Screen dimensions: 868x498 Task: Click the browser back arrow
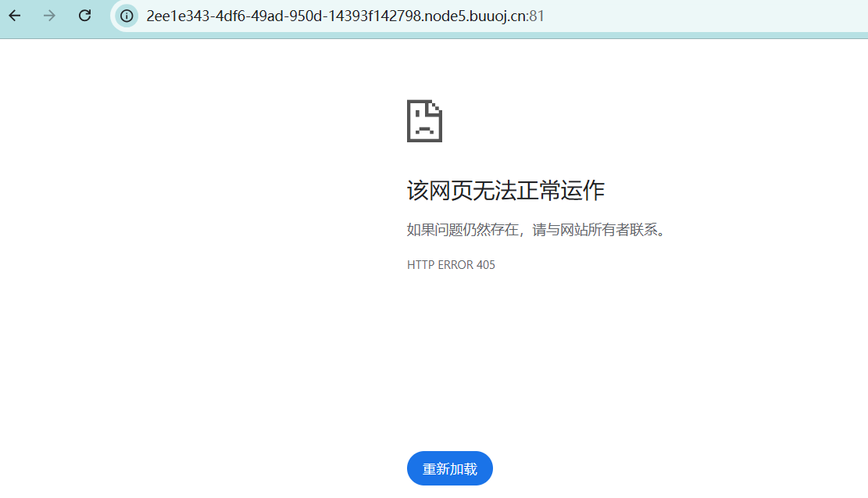pyautogui.click(x=15, y=16)
